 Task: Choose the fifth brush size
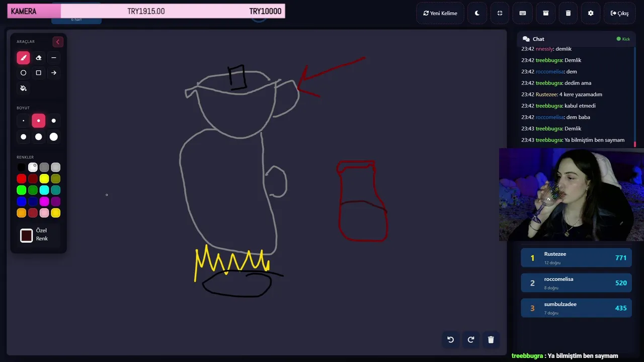(x=38, y=137)
